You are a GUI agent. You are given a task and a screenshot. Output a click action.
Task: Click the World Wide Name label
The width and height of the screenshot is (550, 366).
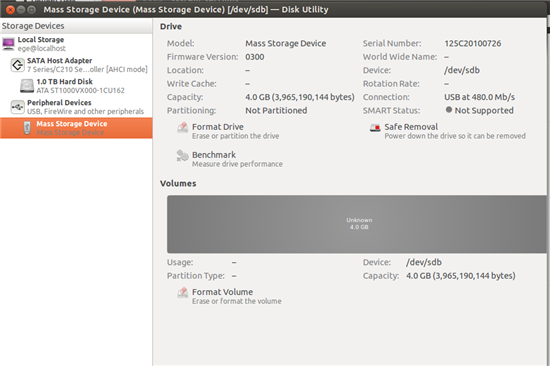[x=400, y=57]
